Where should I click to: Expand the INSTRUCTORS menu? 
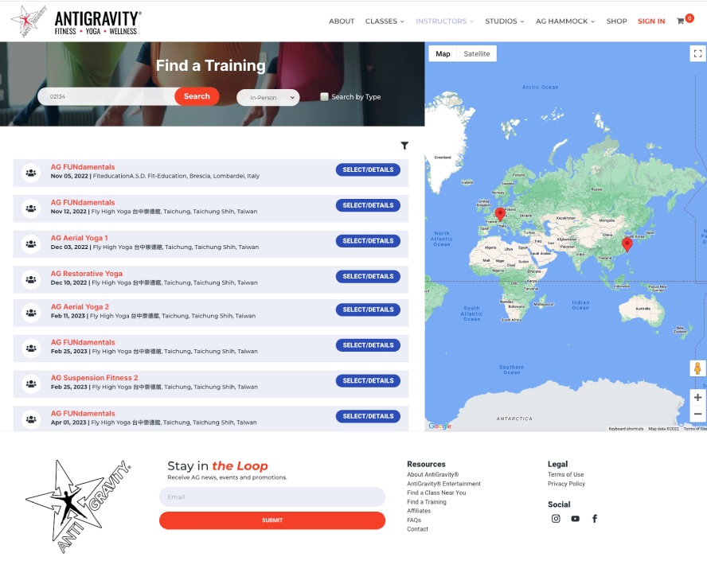pyautogui.click(x=444, y=21)
